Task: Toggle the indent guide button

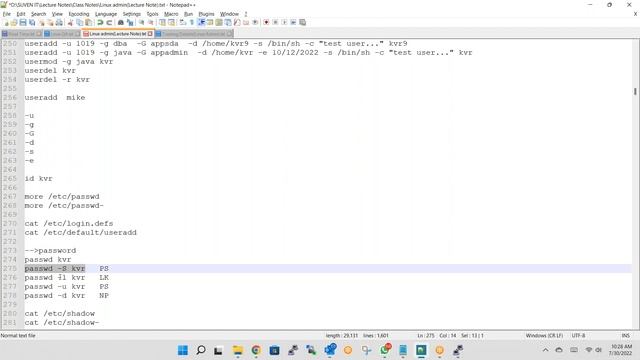Action: (x=201, y=22)
